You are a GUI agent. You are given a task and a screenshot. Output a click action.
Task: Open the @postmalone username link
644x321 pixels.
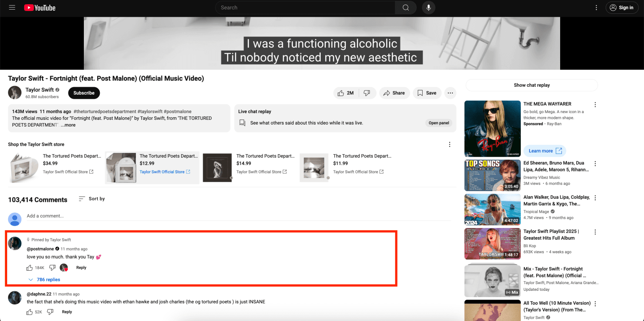point(40,249)
